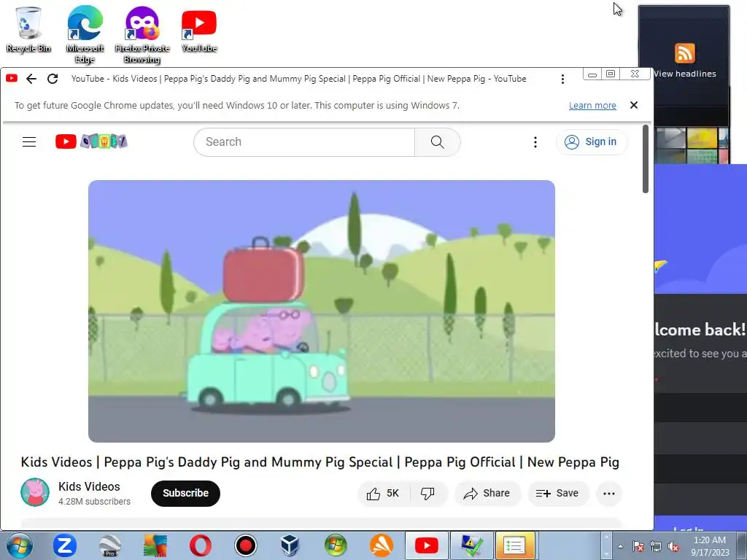Open more actions ellipsis under the video
This screenshot has width=747, height=560.
609,494
